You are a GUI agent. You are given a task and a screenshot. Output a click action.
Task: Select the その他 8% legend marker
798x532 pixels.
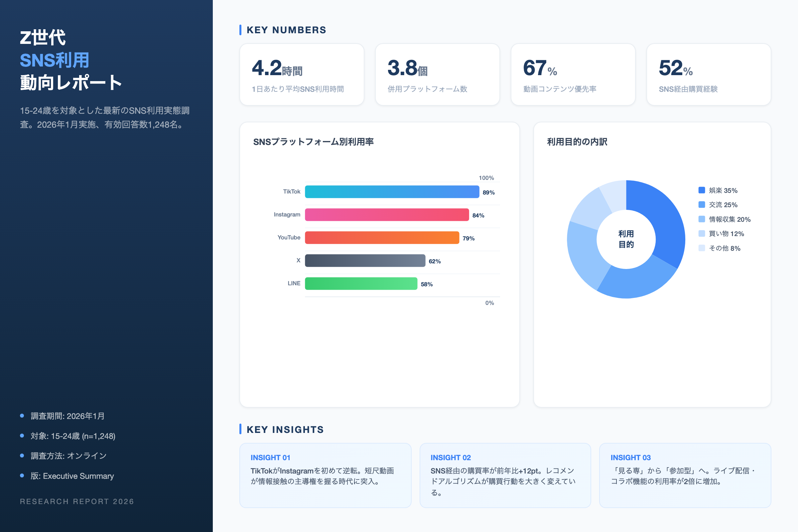pyautogui.click(x=702, y=248)
